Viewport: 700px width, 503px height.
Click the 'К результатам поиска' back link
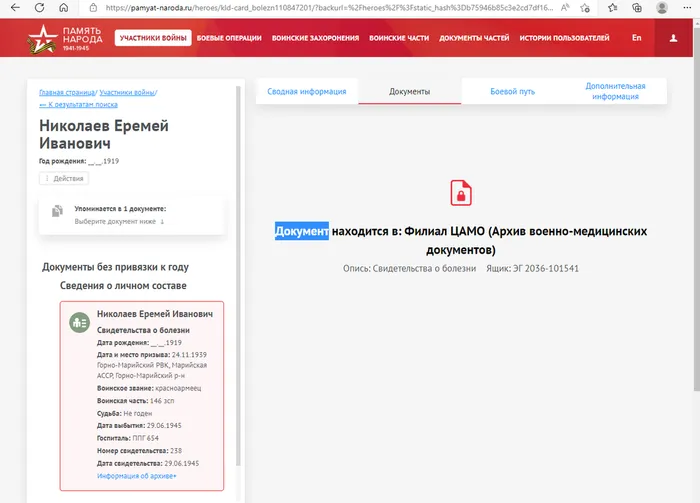tap(78, 104)
